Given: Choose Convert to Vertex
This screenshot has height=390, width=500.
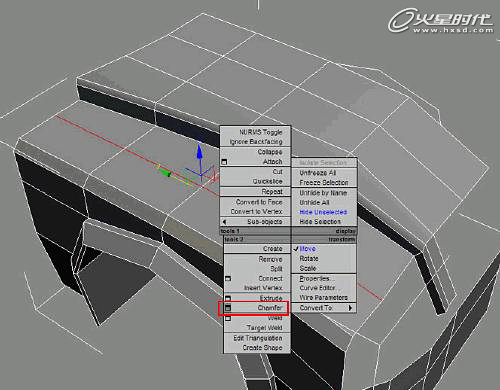Looking at the screenshot, I should pos(256,212).
